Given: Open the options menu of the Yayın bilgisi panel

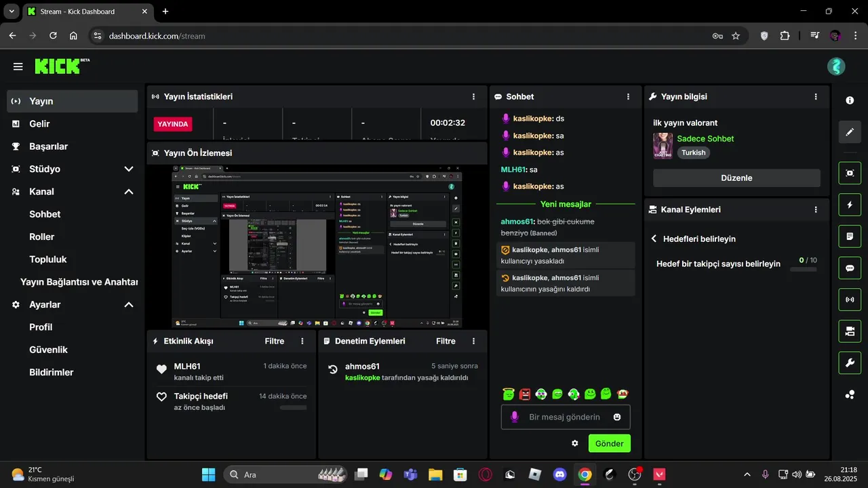Looking at the screenshot, I should pyautogui.click(x=816, y=97).
